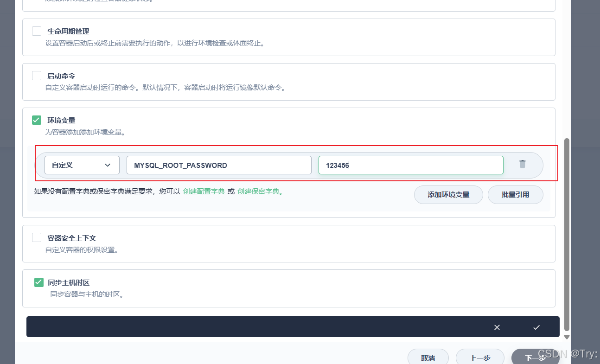600x364 pixels.
Task: Click the checkmark confirm icon in the dark bar
Action: click(536, 327)
